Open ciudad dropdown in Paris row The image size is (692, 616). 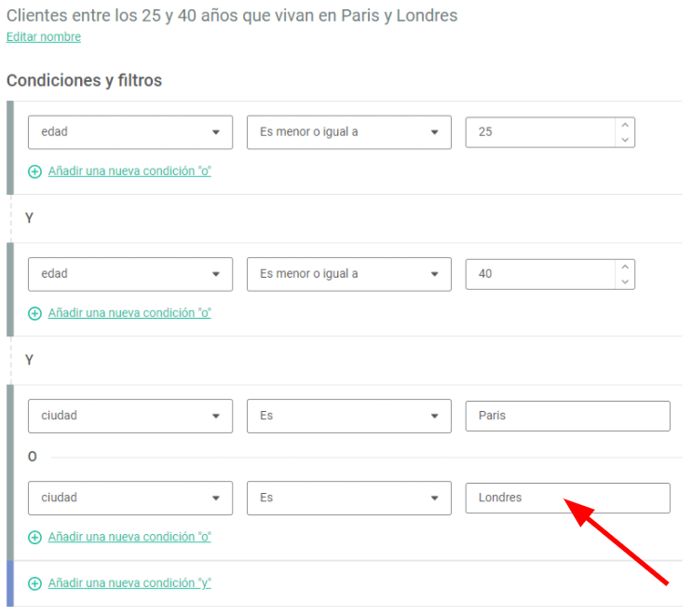pos(130,416)
